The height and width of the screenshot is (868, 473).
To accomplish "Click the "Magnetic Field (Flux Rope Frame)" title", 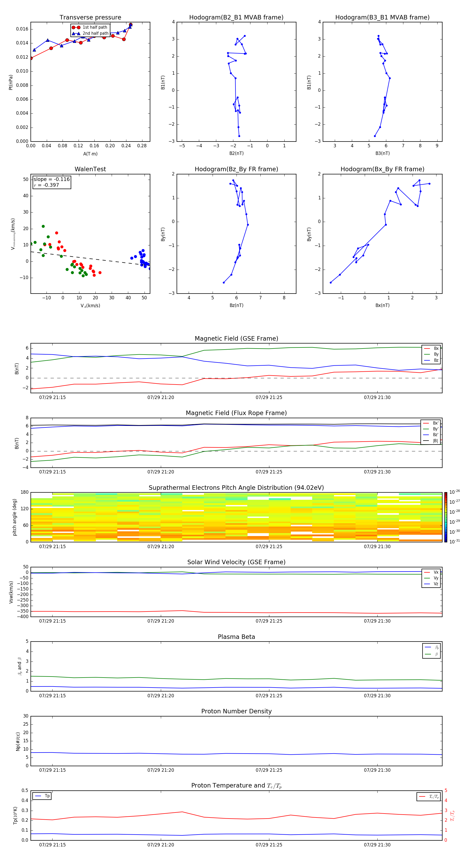I will (236, 413).
